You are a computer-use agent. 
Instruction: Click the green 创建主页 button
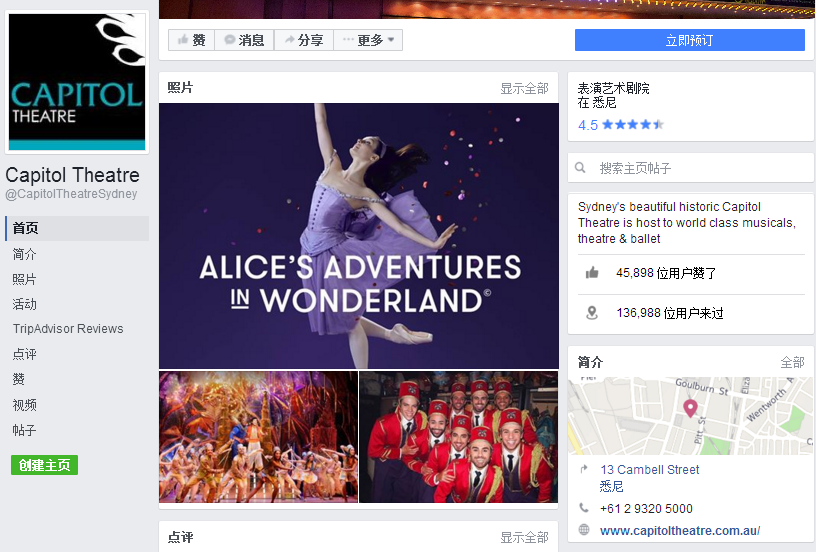[x=44, y=465]
